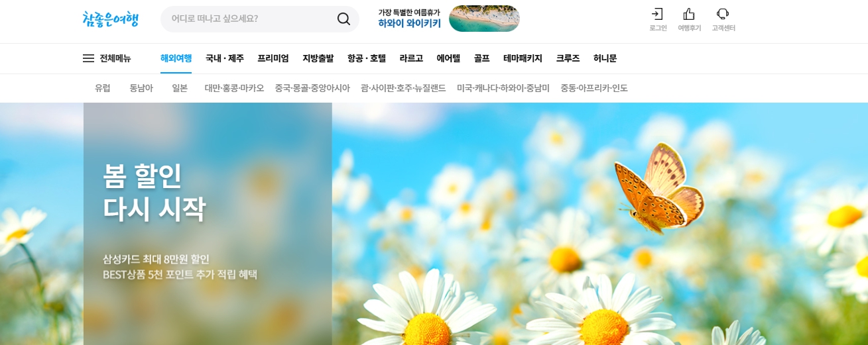Screen dimensions: 868x345
Task: Go to 유럽 destinations
Action: [x=103, y=88]
